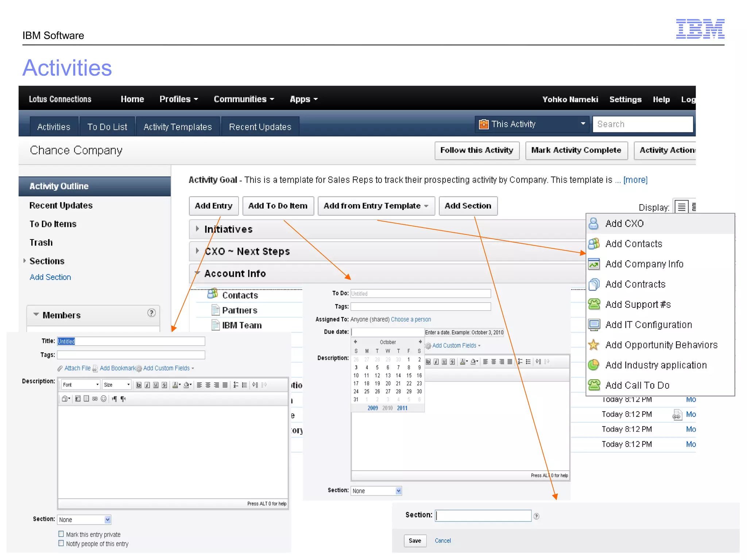Click the help icon beside the Section name field

[x=536, y=516]
